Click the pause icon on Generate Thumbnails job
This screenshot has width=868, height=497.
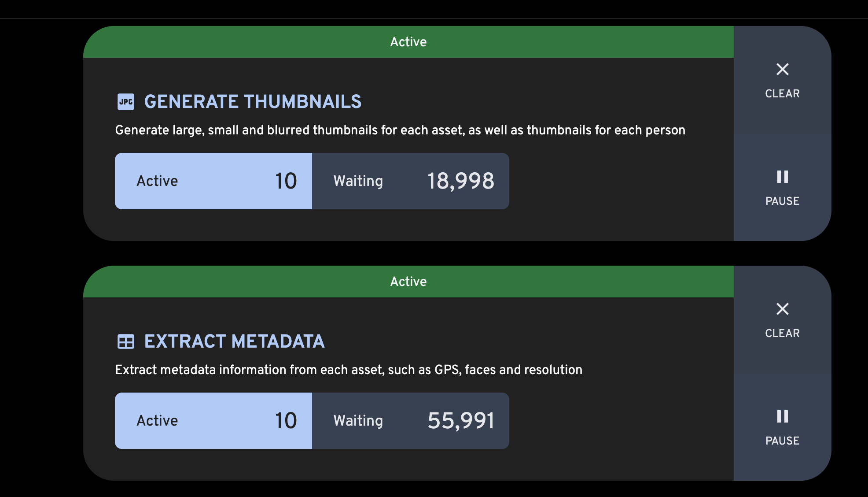click(782, 177)
